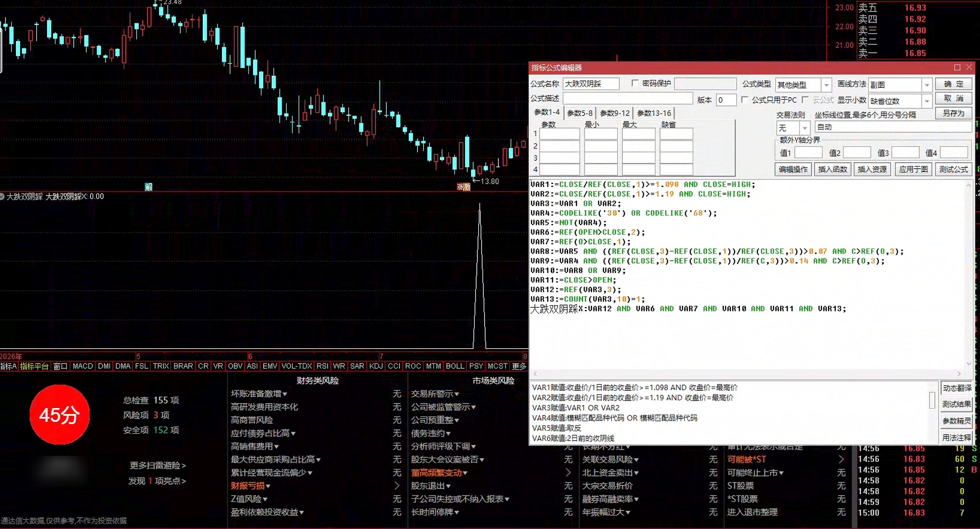Click the formula editor horizontal scrollbar

747,374
